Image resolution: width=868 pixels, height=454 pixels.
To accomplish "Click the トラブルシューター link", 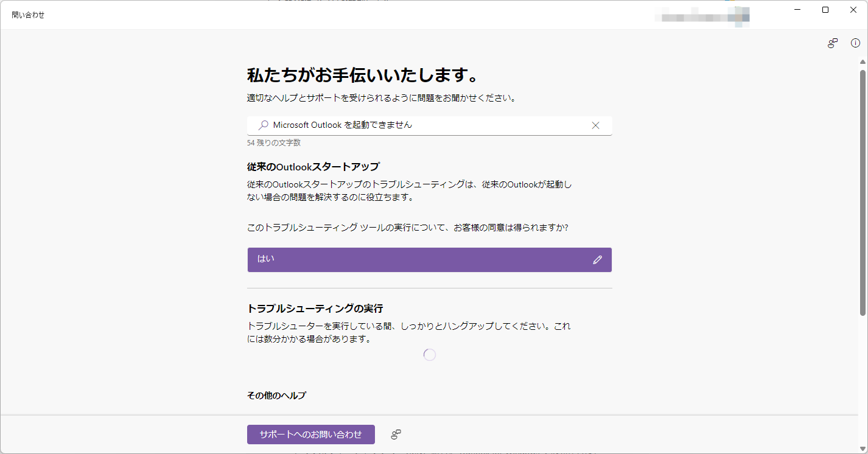I will point(284,326).
